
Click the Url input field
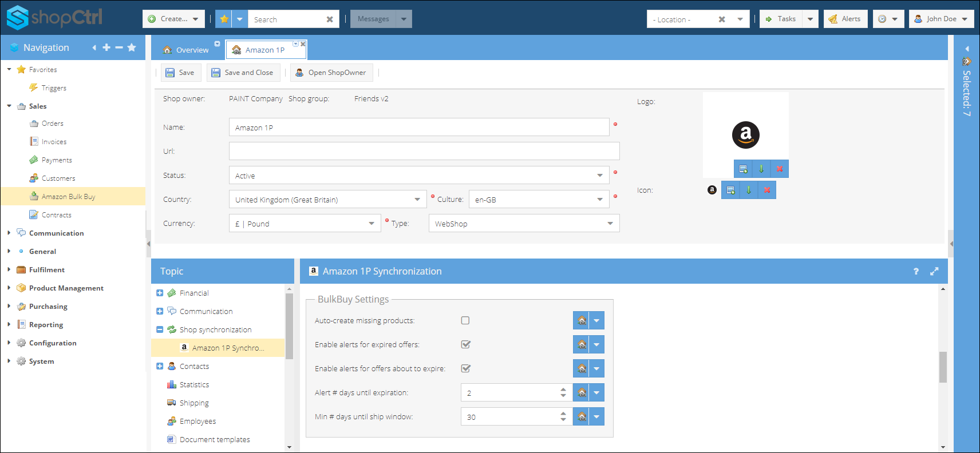[x=424, y=151]
